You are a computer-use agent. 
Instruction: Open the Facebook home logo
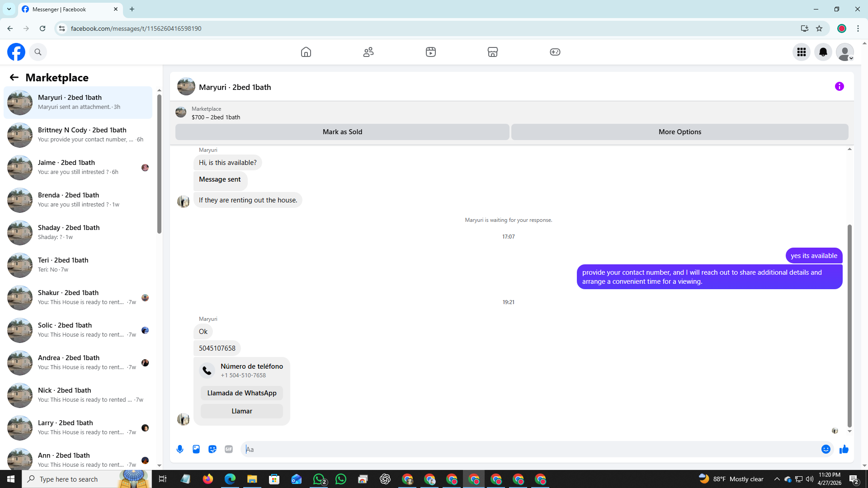[16, 52]
